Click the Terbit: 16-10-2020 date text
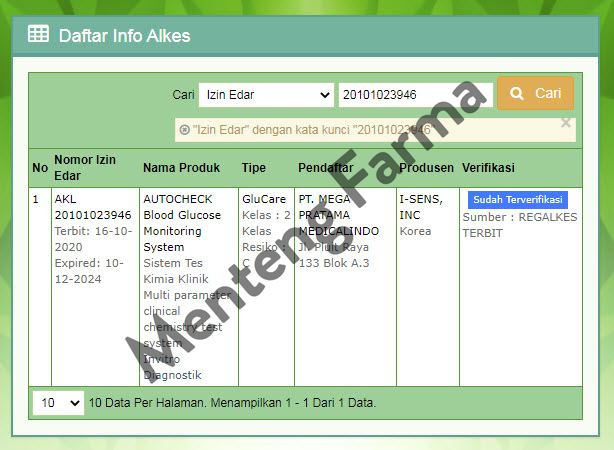This screenshot has width=614, height=450. click(93, 239)
